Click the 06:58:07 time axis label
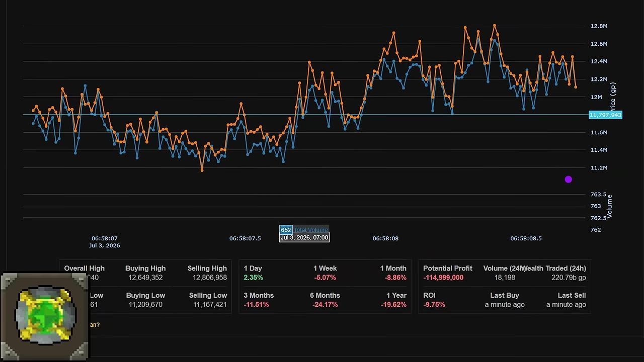The image size is (644, 362). pos(105,238)
